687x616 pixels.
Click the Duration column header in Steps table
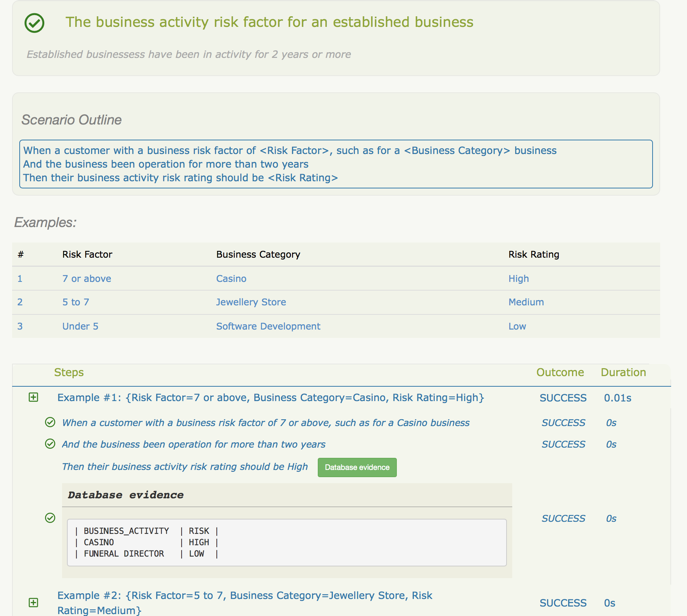[x=623, y=372]
